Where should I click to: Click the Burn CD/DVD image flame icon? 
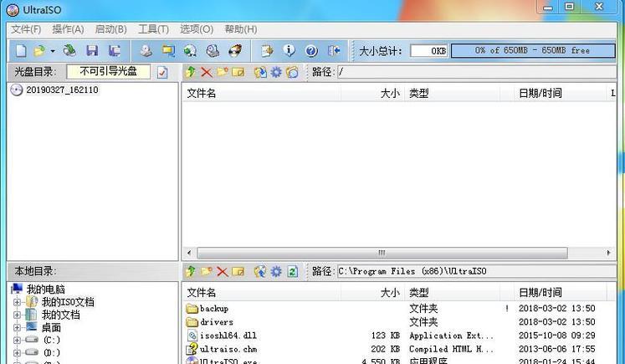pos(235,51)
